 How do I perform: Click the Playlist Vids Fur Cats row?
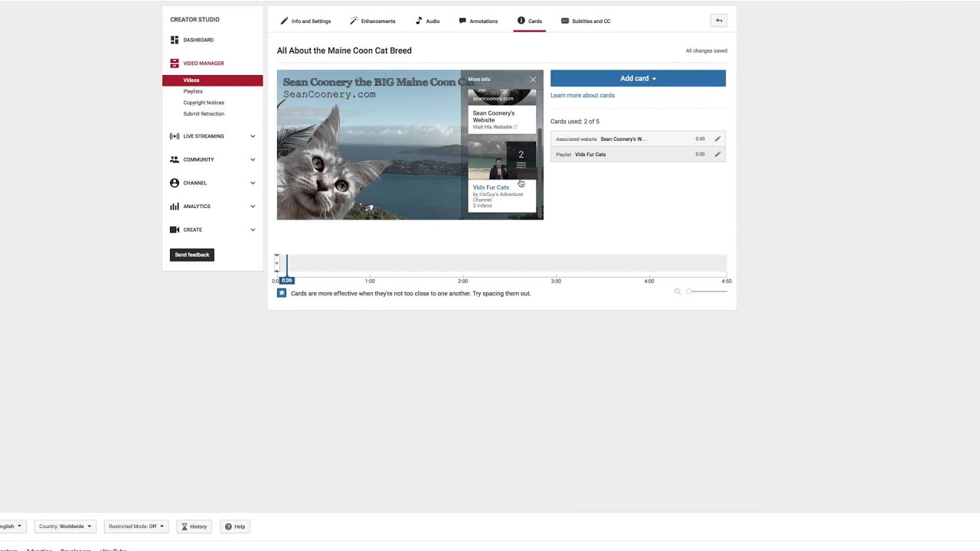point(638,155)
